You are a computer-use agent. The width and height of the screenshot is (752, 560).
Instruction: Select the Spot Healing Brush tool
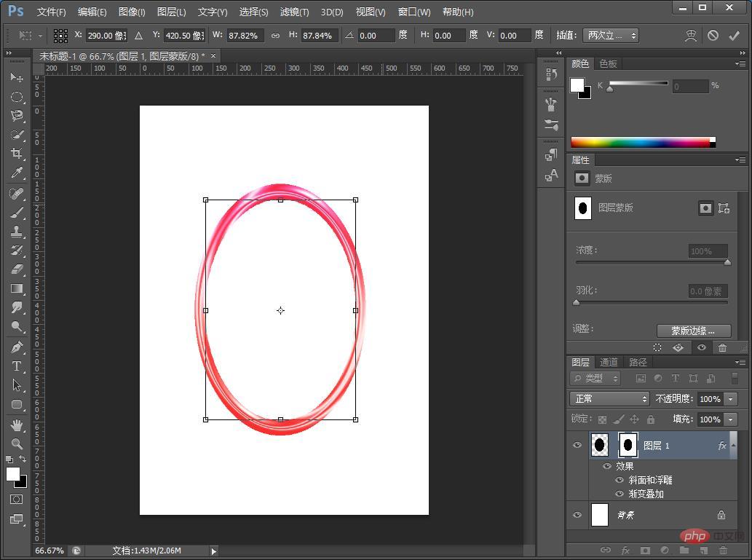(17, 194)
